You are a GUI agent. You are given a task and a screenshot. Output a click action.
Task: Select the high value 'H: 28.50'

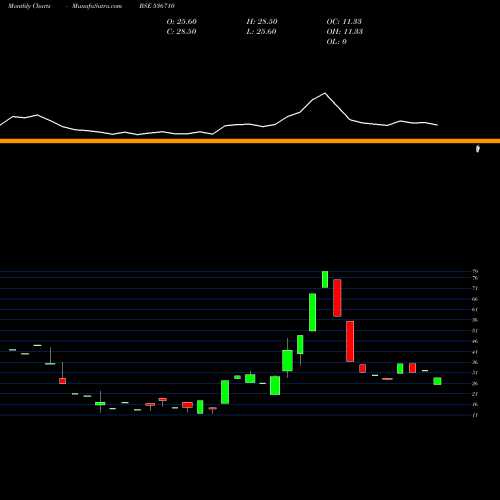point(262,21)
